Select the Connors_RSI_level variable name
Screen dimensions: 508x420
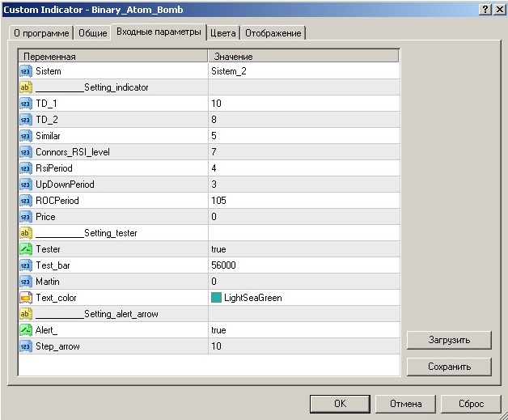73,152
